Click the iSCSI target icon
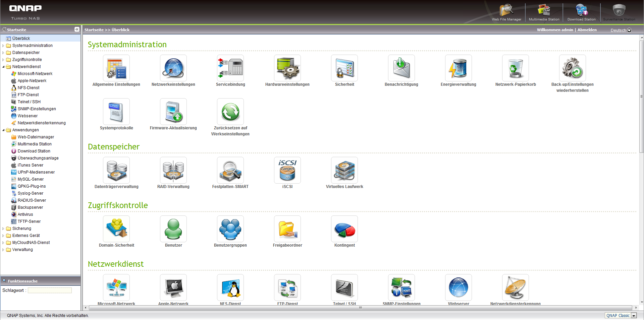Screen dimensions: 644x320 point(287,171)
